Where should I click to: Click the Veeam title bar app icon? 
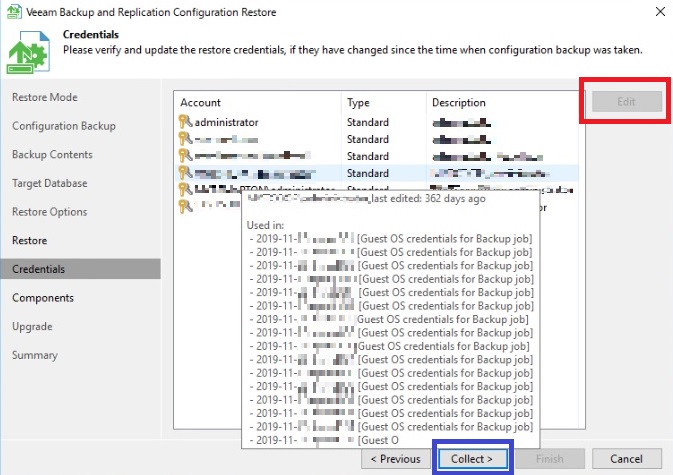pos(14,12)
